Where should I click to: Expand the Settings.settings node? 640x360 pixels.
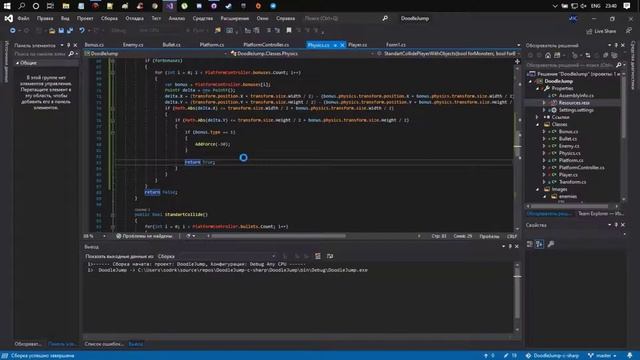point(544,110)
